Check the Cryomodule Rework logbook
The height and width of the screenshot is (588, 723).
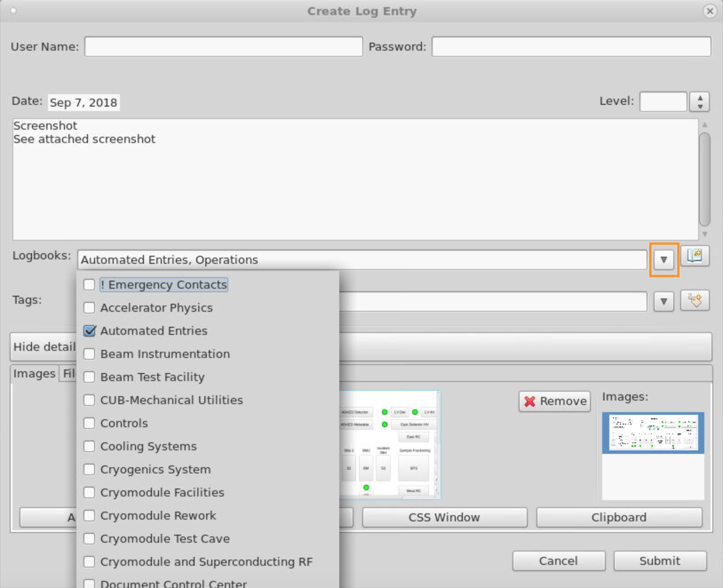89,516
